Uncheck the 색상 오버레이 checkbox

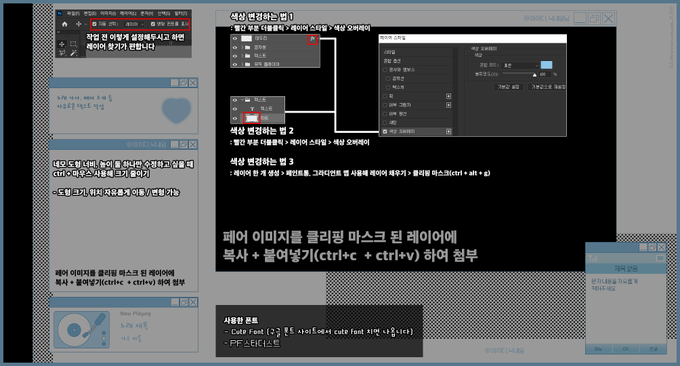[x=385, y=131]
